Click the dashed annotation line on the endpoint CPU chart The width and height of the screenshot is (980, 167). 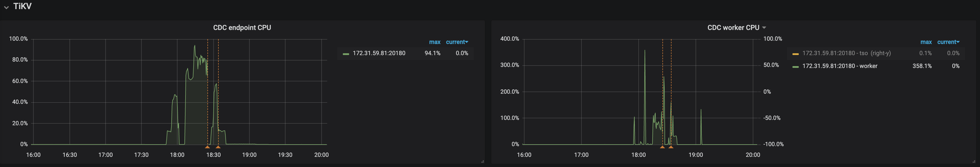click(207, 95)
